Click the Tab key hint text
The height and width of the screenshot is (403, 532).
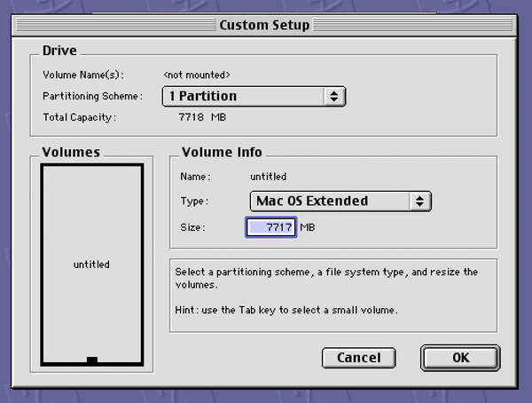[286, 310]
